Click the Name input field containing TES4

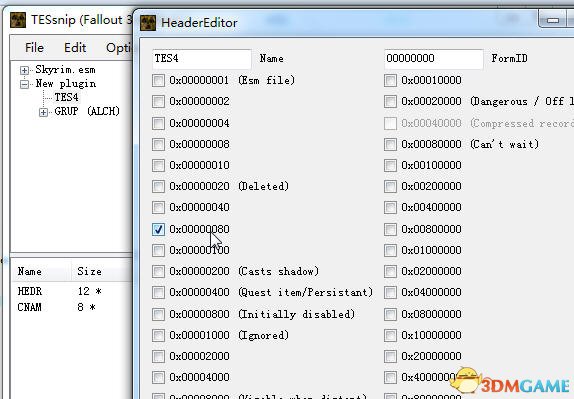pos(202,59)
